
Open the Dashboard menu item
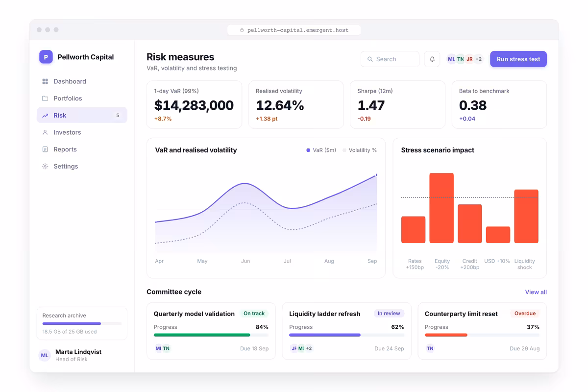(x=82, y=81)
